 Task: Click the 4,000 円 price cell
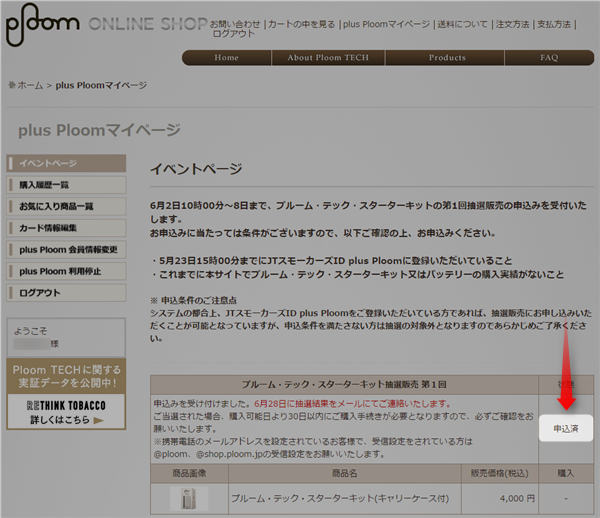(500, 498)
